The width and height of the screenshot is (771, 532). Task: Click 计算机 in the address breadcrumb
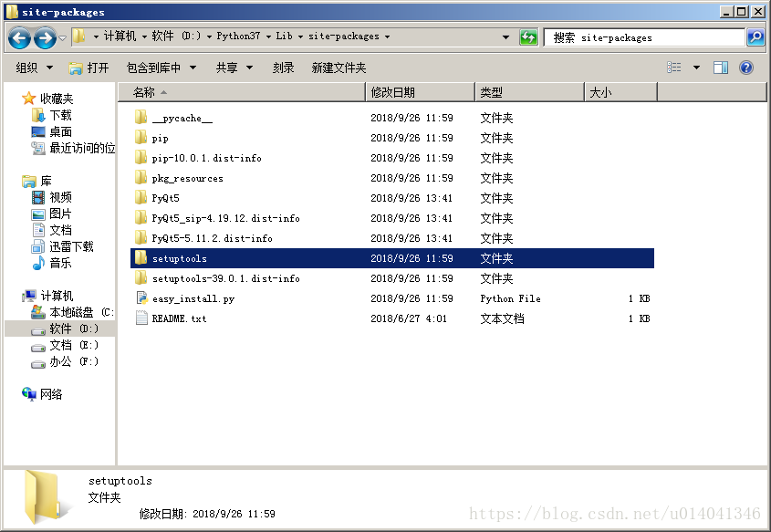(120, 36)
